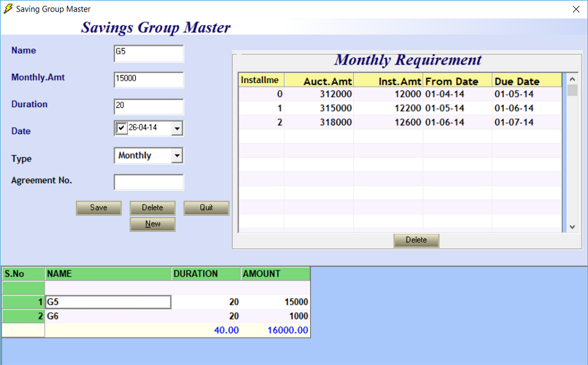Click the New button
The height and width of the screenshot is (365, 588).
pos(152,224)
